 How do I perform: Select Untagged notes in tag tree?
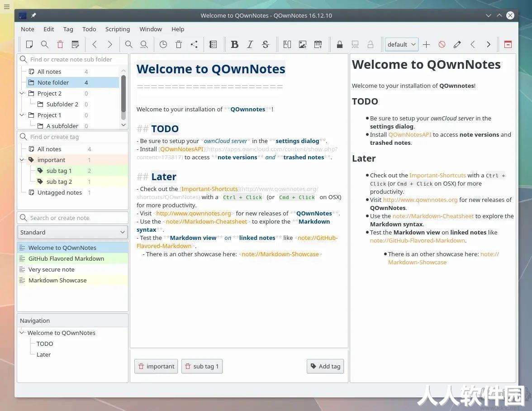click(59, 192)
